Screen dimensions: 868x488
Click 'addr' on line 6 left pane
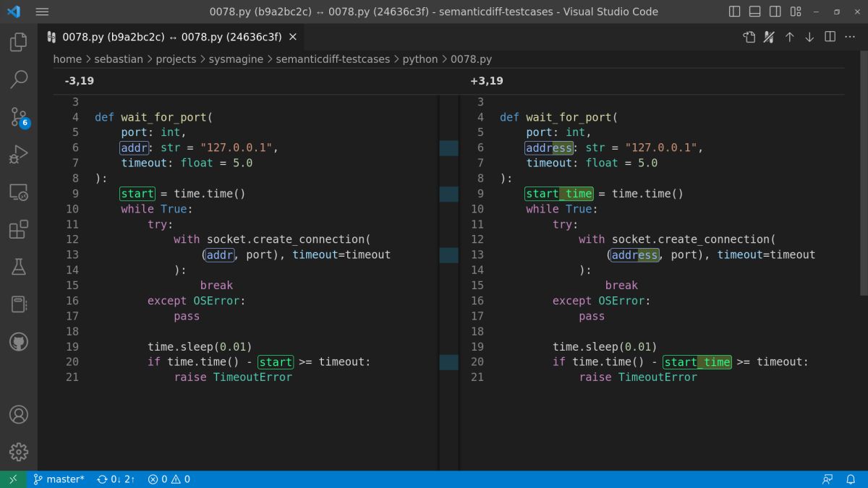(135, 147)
